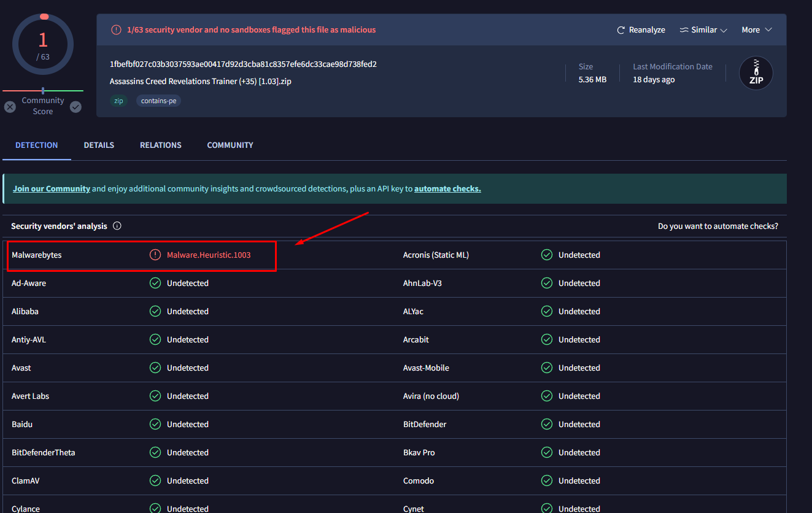Click the Malwarebytes vendor name
The height and width of the screenshot is (513, 812).
point(37,255)
